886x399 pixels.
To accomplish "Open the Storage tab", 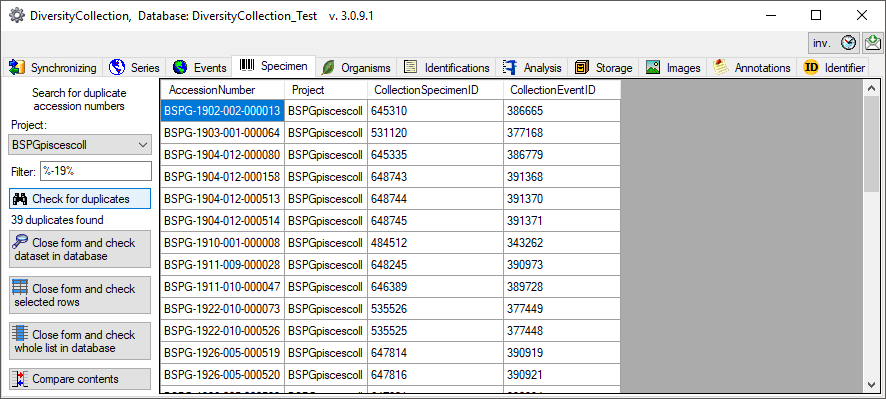I will coord(603,68).
